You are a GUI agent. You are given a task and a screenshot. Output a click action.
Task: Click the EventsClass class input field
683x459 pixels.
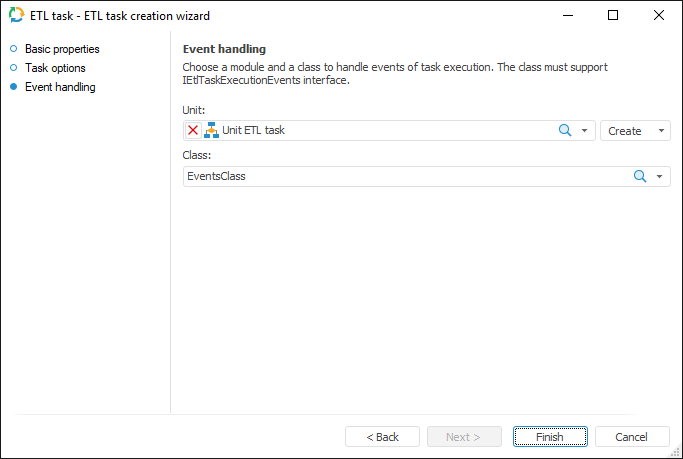400,176
